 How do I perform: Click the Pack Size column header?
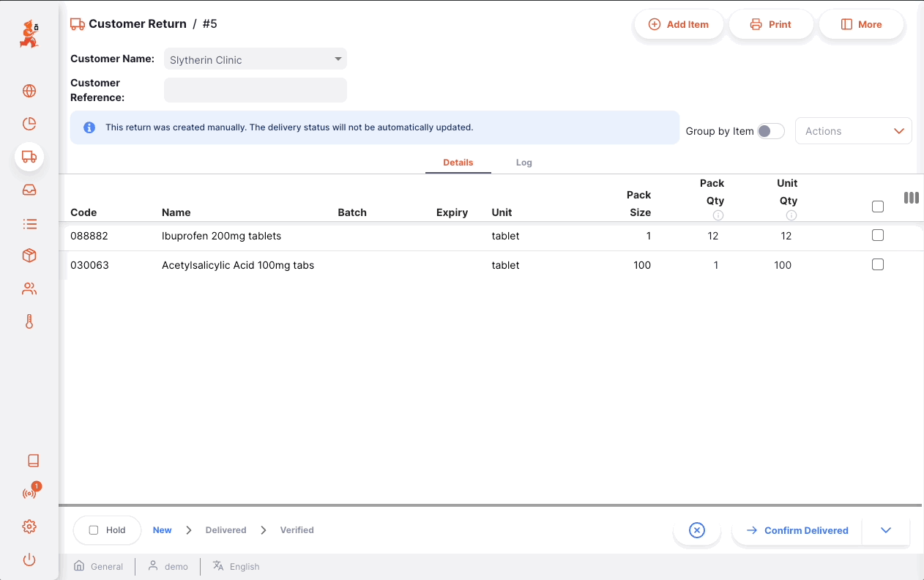tap(639, 204)
